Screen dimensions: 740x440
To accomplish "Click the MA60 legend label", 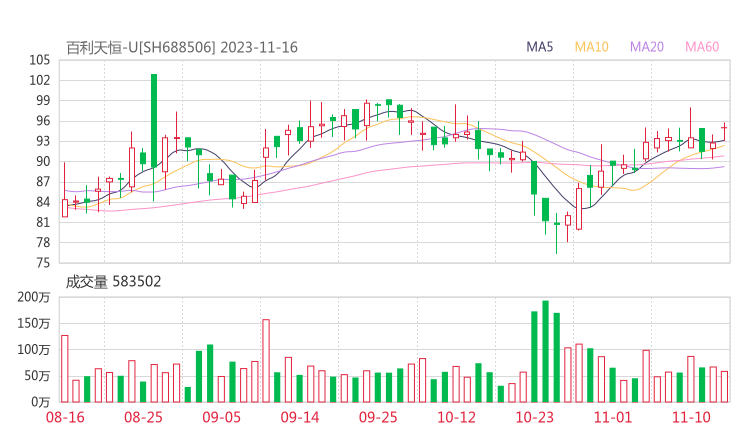I will pyautogui.click(x=702, y=47).
